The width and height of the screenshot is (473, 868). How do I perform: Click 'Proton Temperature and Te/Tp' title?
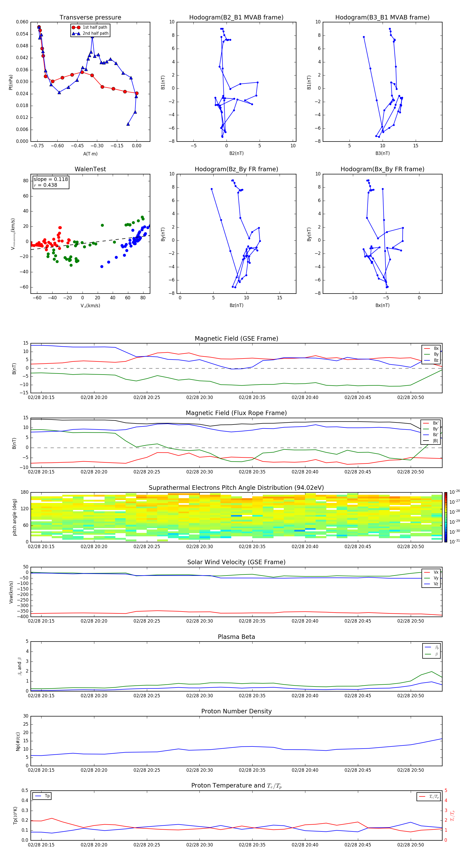(236, 786)
